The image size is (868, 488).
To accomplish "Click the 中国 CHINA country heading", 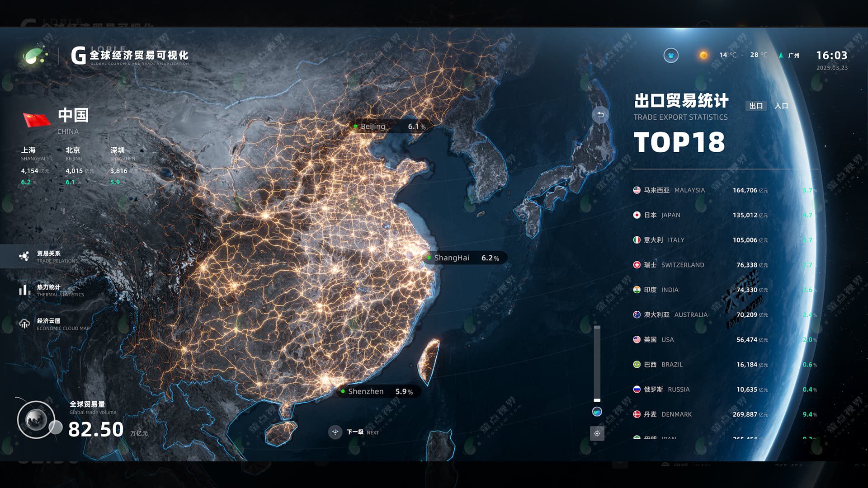I will (73, 121).
